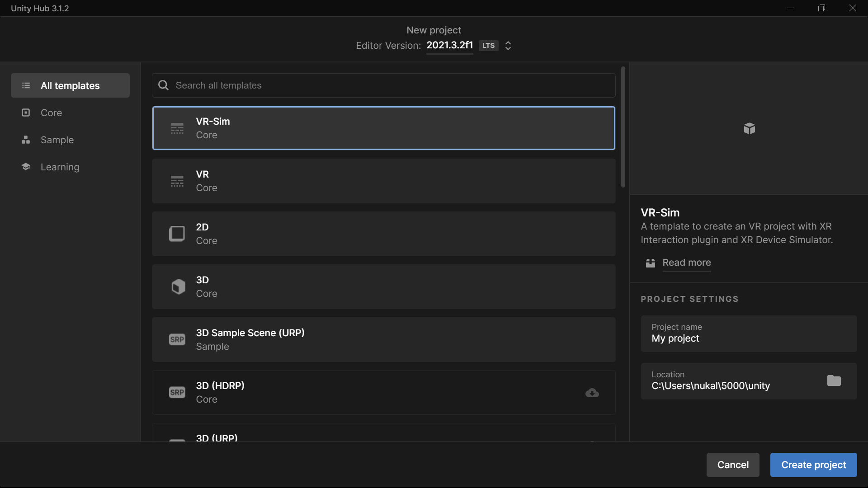Focus the Project name field
Image resolution: width=868 pixels, height=488 pixels.
[748, 334]
